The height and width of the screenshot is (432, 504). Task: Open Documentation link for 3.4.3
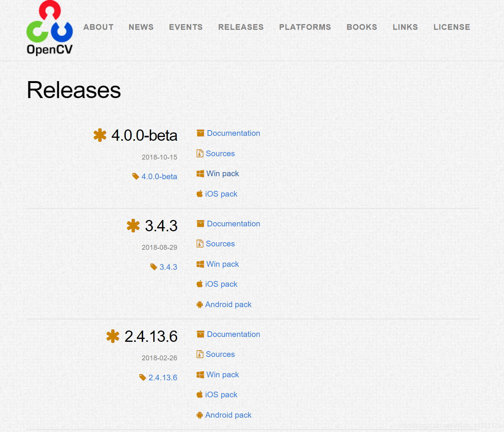[x=233, y=224]
